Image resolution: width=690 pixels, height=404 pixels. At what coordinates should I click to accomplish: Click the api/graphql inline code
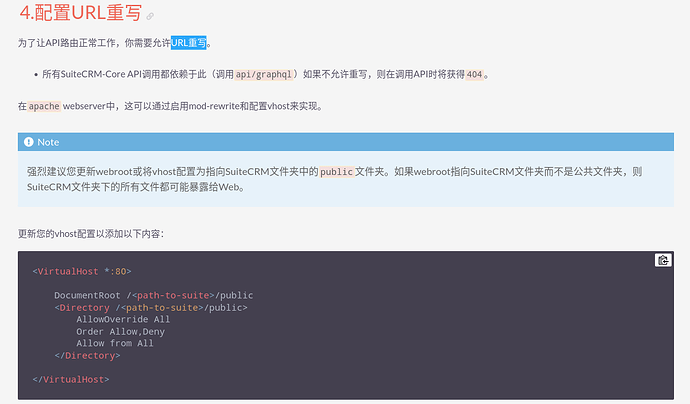coord(264,74)
